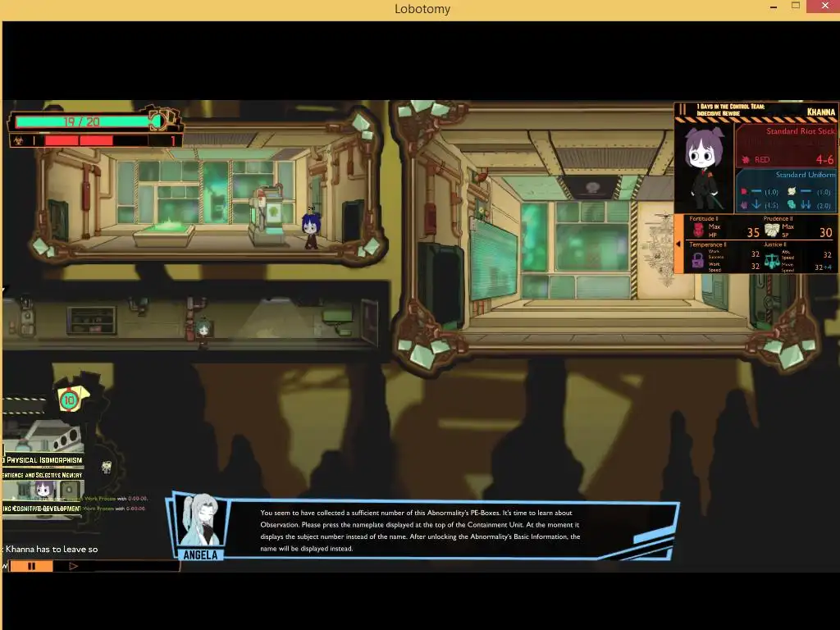Click the Fortitude red fist icon

(x=698, y=231)
